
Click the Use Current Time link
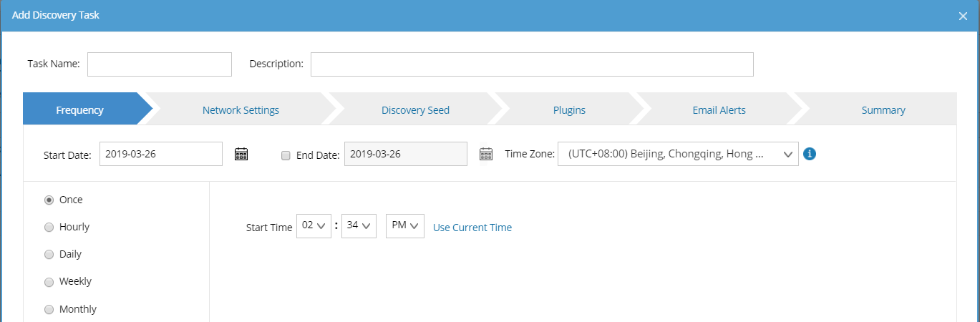pyautogui.click(x=472, y=228)
